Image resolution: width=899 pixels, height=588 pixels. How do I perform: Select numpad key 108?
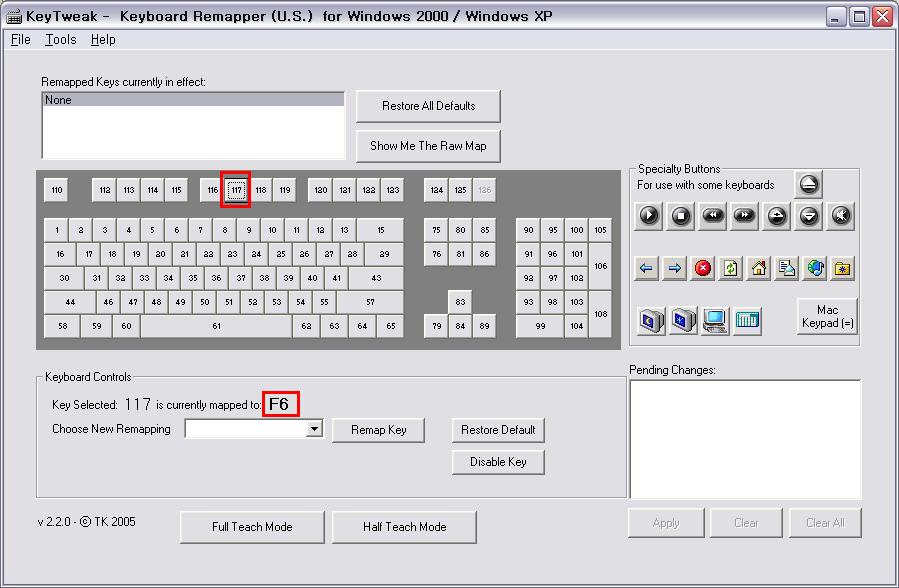click(600, 314)
